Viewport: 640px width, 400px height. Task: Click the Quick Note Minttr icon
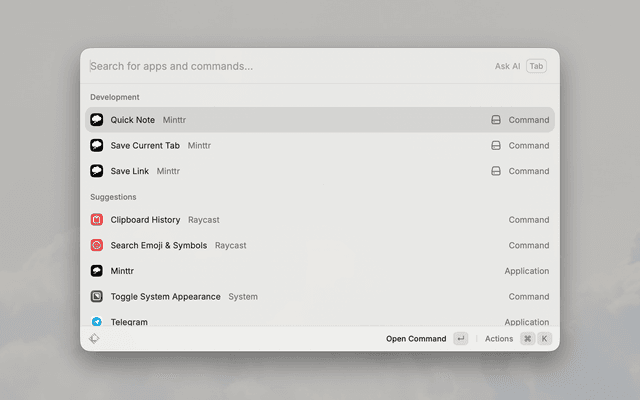click(x=97, y=120)
